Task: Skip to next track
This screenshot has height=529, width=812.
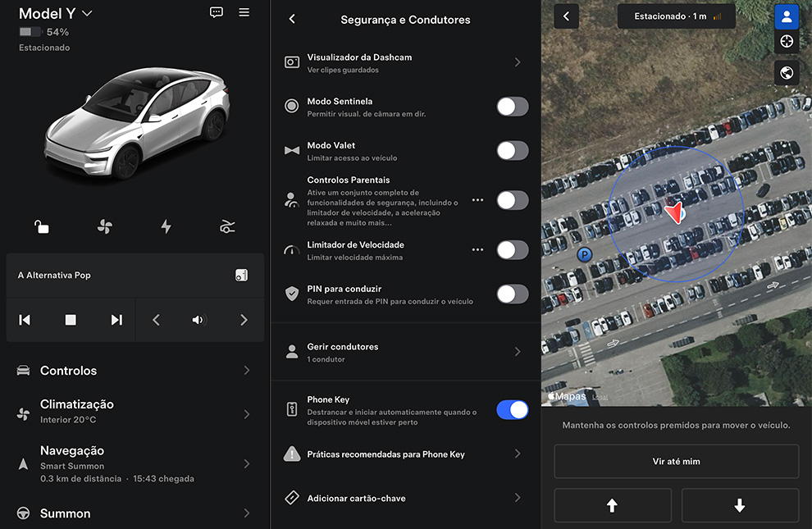Action: pos(116,320)
